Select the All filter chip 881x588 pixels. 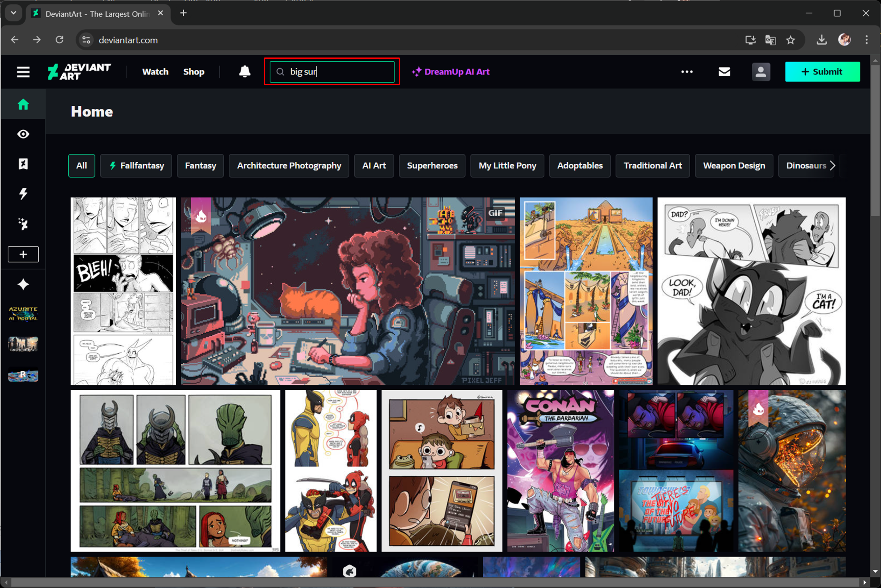(x=81, y=165)
